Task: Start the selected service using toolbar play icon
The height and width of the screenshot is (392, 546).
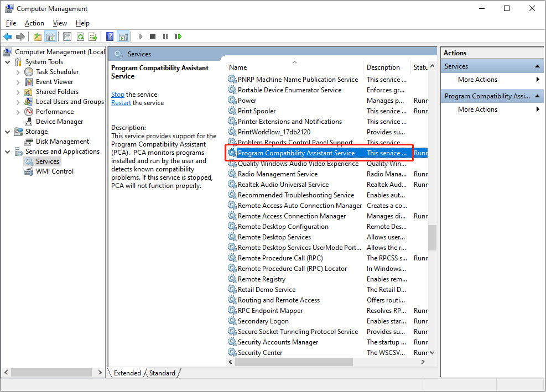Action: (140, 36)
